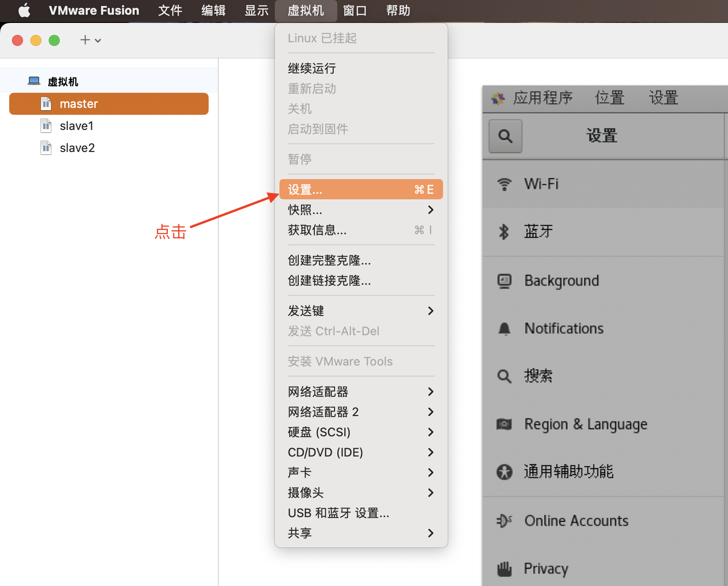Screen dimensions: 728x586
Task: Open Notifications settings text label
Action: point(564,329)
